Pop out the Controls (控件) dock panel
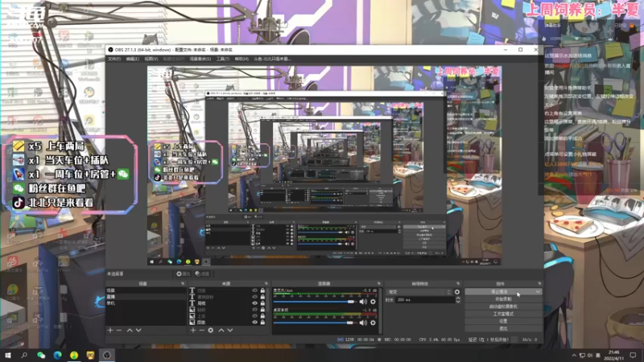Viewport: 644px width, 362px height. (x=539, y=284)
